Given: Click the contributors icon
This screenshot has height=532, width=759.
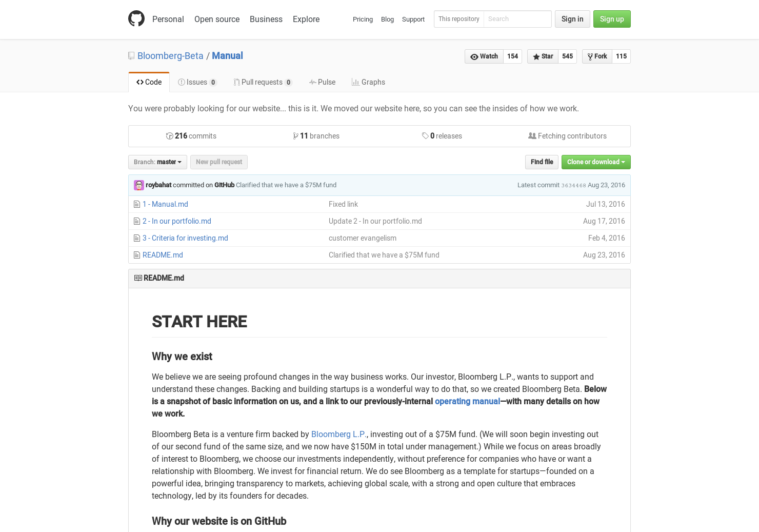Looking at the screenshot, I should 532,135.
